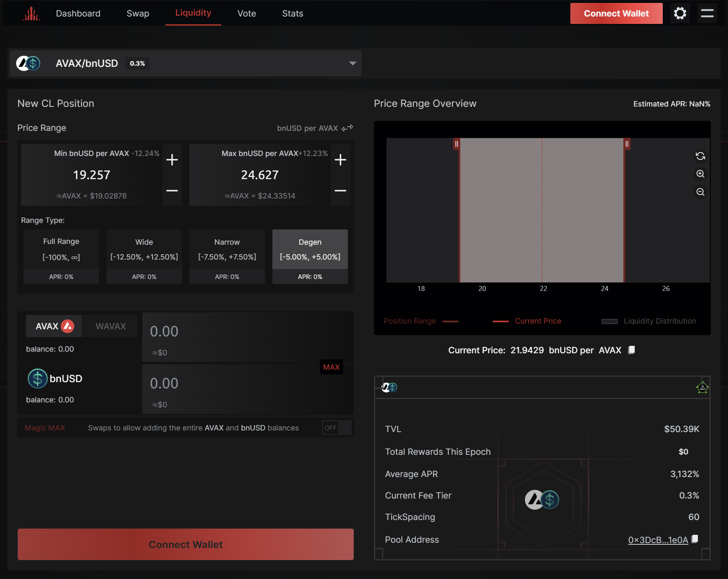Copy the current price value
The height and width of the screenshot is (579, 728).
[631, 350]
